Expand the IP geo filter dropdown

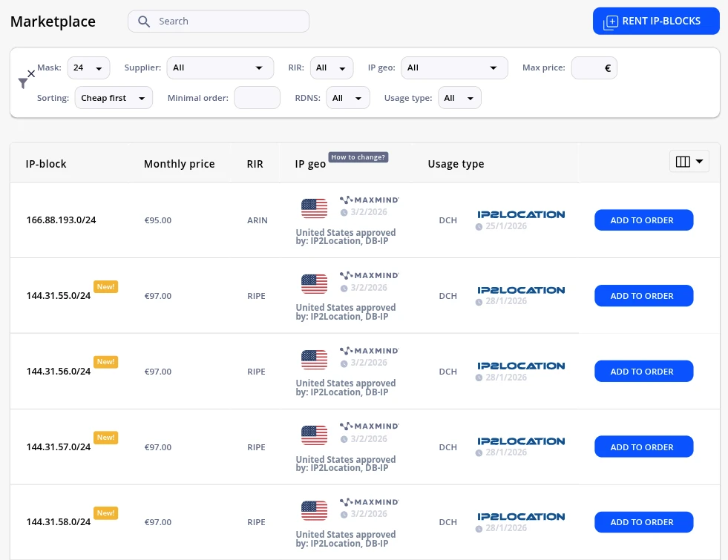click(x=453, y=67)
